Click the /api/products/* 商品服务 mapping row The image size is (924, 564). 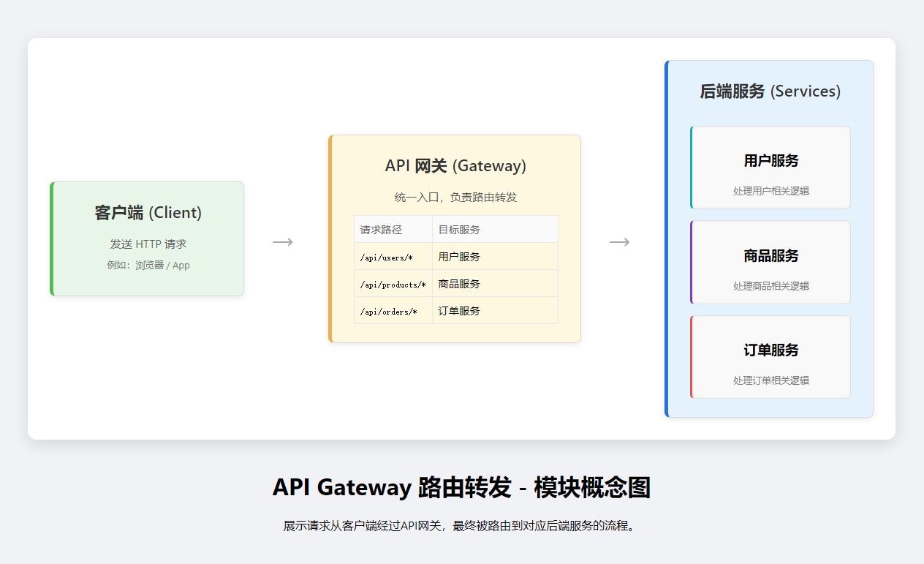pyautogui.click(x=455, y=283)
